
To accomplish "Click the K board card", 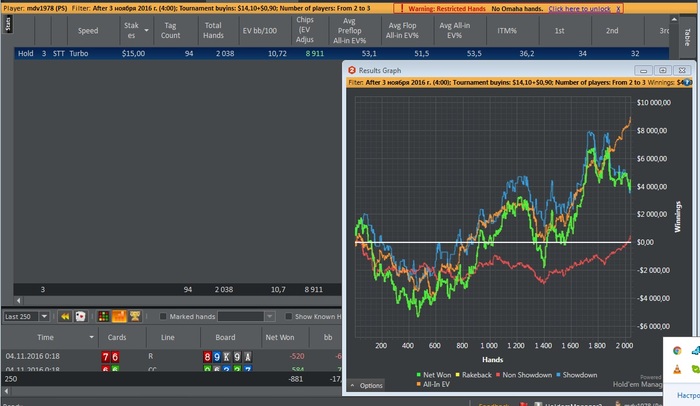I will 227,357.
